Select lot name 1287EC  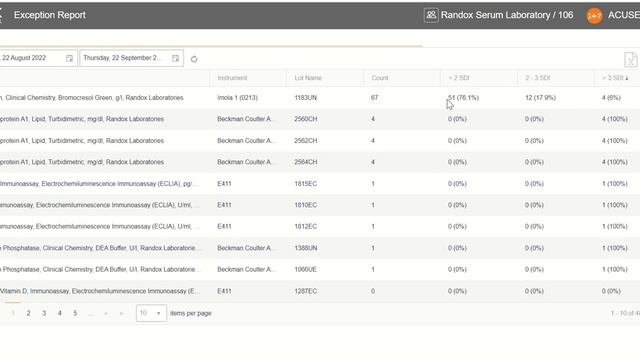coord(306,291)
